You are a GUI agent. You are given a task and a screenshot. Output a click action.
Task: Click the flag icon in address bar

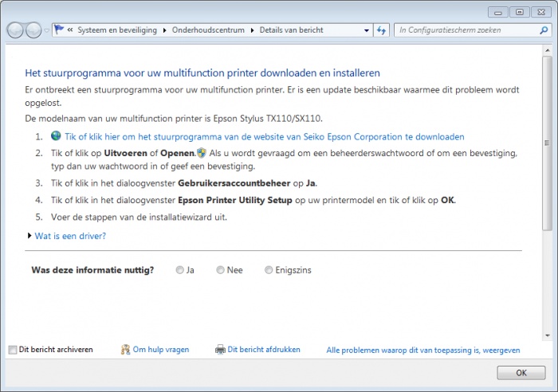click(59, 29)
